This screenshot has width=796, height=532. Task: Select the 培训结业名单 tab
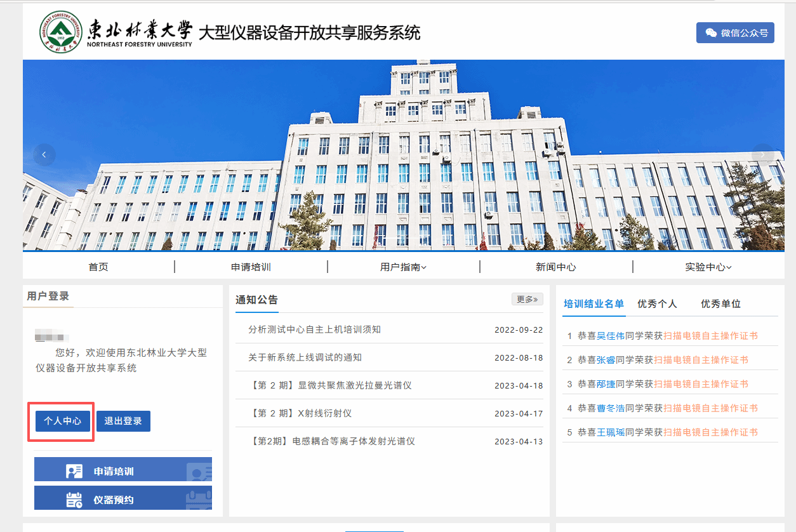click(x=594, y=304)
